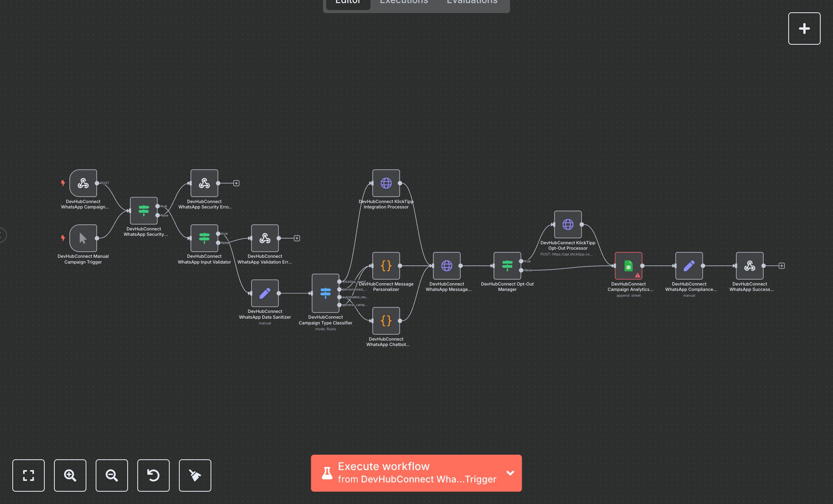Add a node after Validation Error plus connector
Screen dimensions: 833x504
[297, 239]
